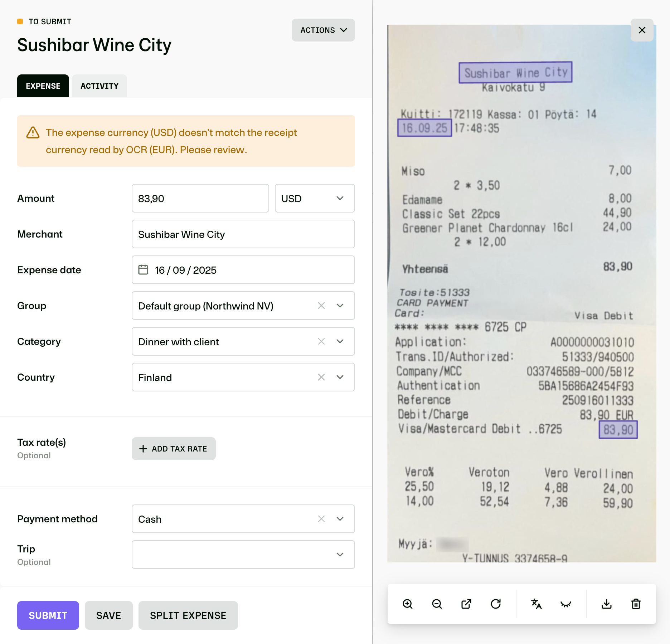Submit the expense
The image size is (670, 644).
point(48,615)
